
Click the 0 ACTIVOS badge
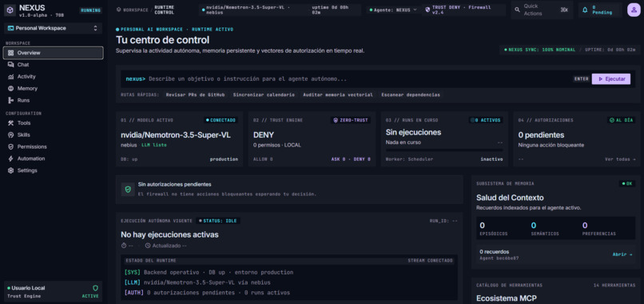coord(486,120)
